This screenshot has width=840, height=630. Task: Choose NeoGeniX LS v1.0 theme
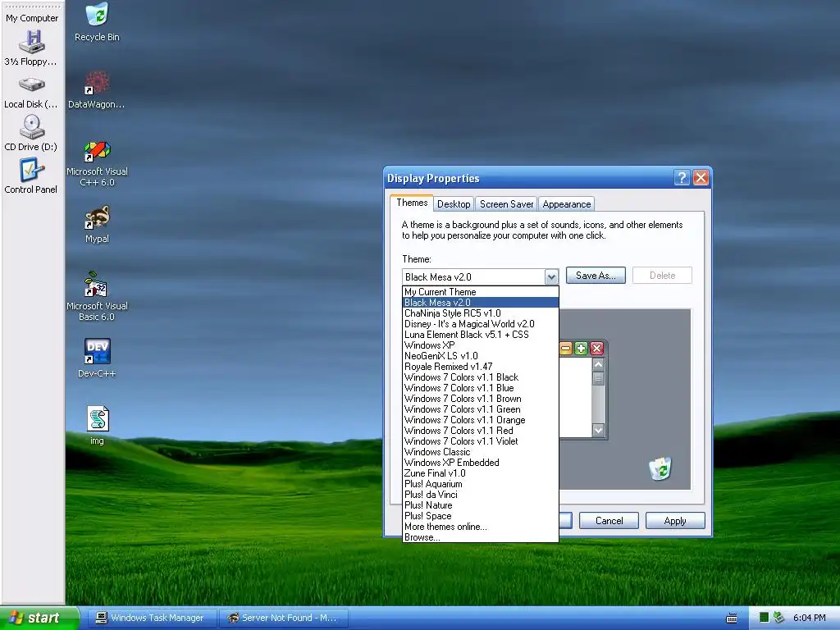pyautogui.click(x=481, y=356)
